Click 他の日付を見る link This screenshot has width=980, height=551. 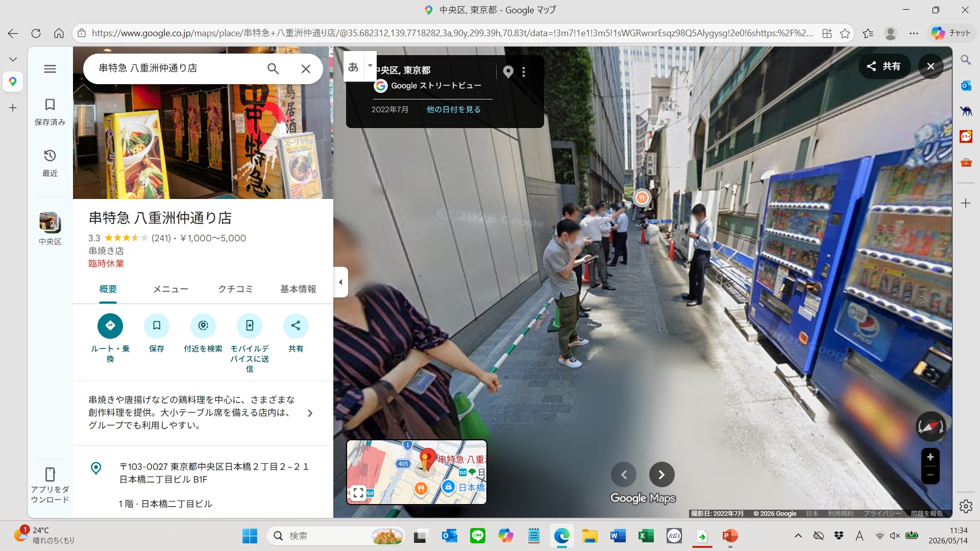coord(453,110)
